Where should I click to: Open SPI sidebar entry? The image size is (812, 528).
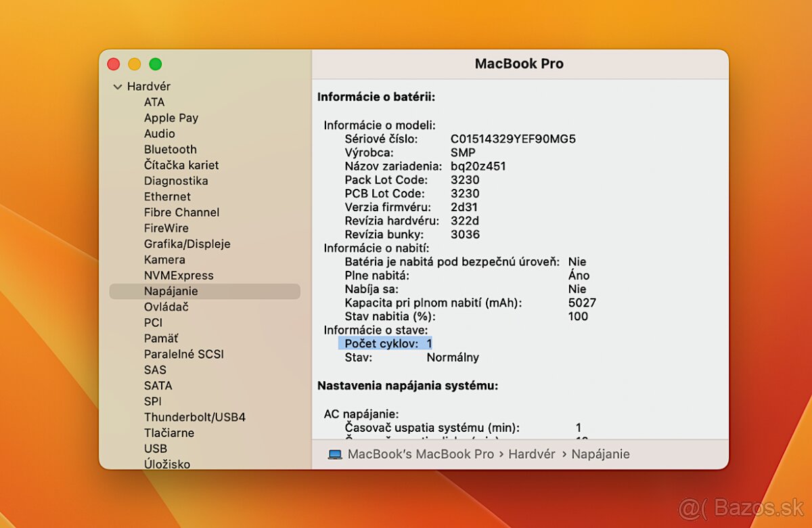(153, 401)
